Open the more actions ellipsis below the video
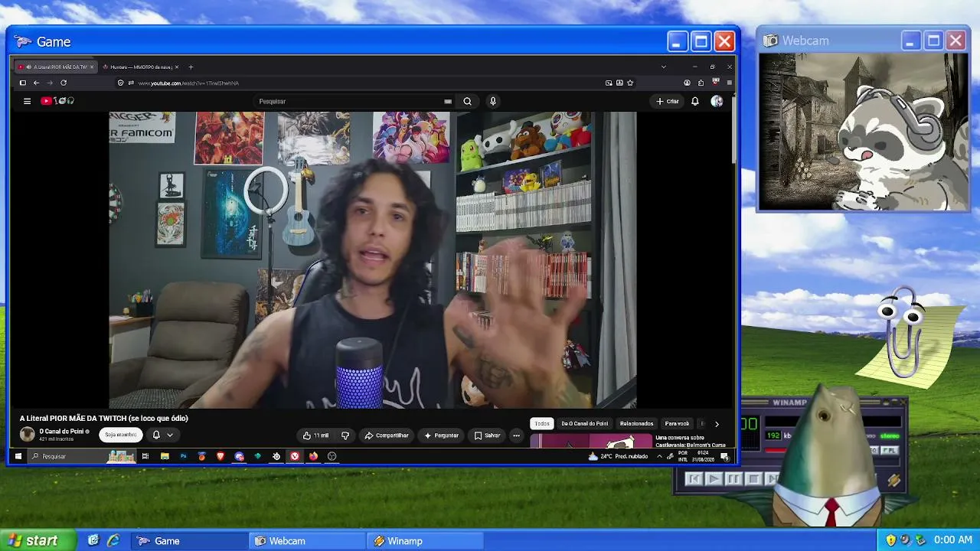Screen dimensions: 980x551 point(516,435)
